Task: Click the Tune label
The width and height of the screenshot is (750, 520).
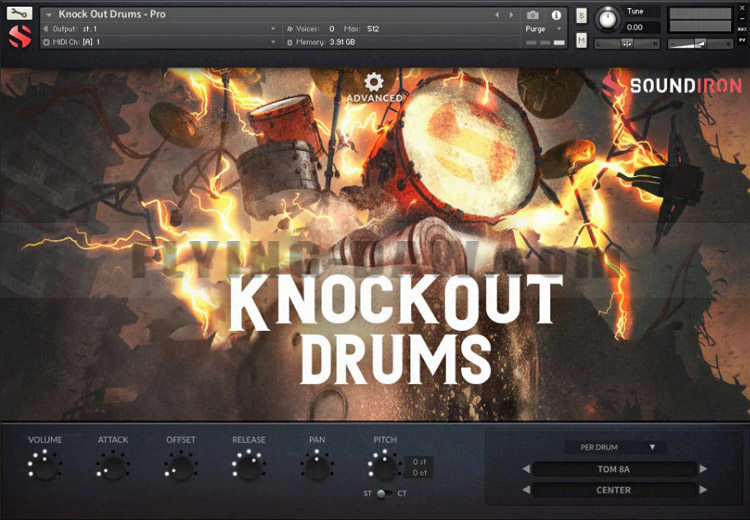Action: coord(635,11)
